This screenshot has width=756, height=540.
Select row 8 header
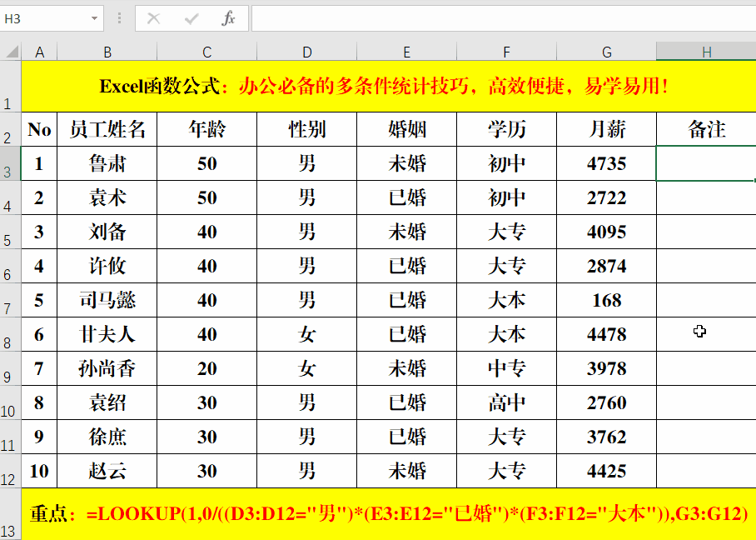(10, 334)
